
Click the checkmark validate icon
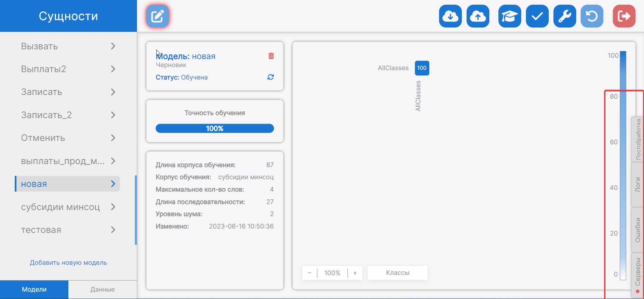click(537, 16)
